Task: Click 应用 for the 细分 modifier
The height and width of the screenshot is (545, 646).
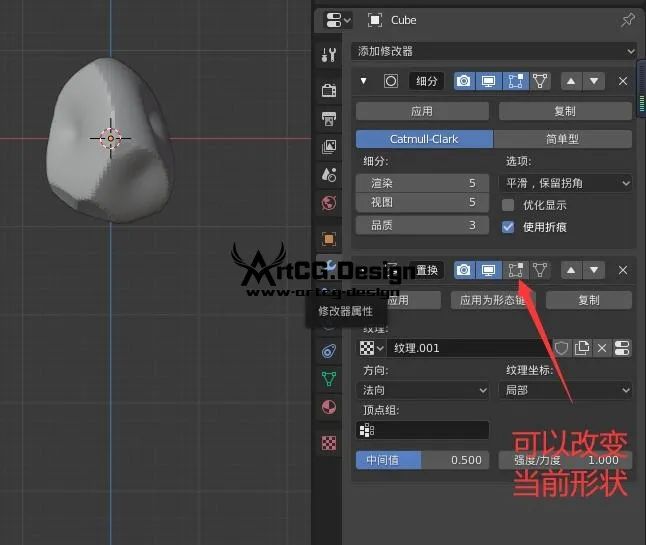Action: 422,111
